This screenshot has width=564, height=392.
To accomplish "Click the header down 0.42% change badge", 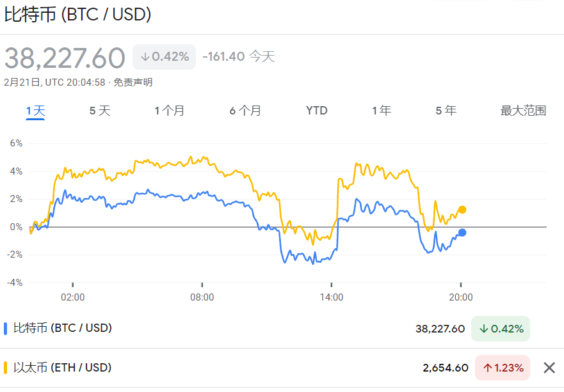I will coord(165,57).
